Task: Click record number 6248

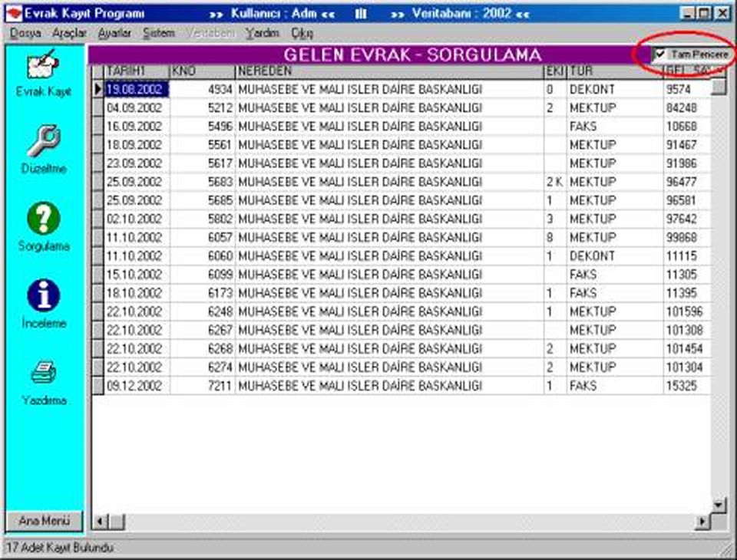Action: tap(203, 312)
